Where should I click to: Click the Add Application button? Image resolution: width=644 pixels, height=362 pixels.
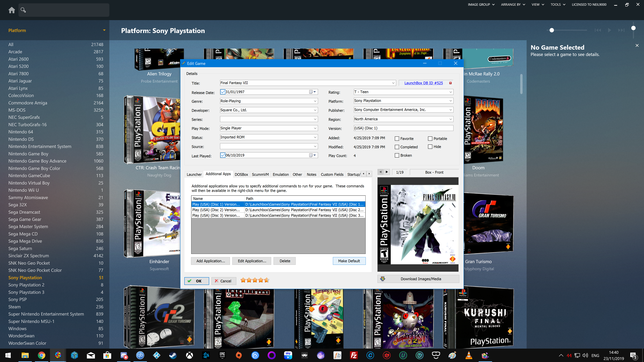[210, 261]
